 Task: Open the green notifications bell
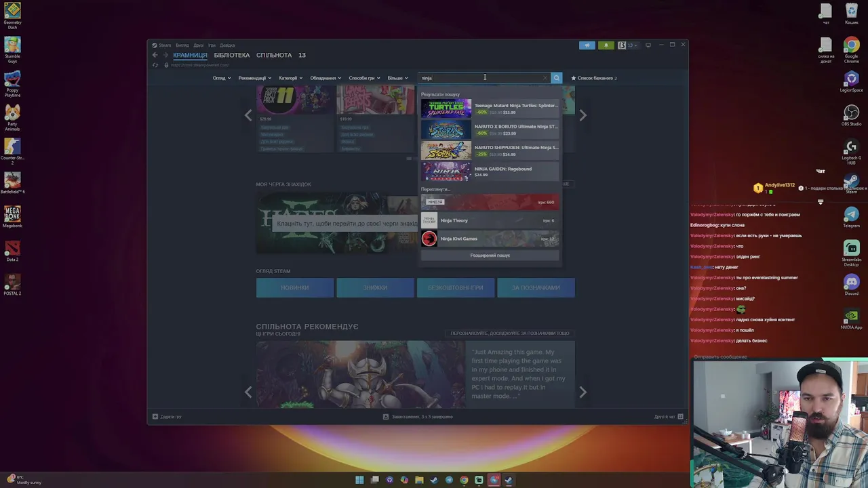point(606,45)
